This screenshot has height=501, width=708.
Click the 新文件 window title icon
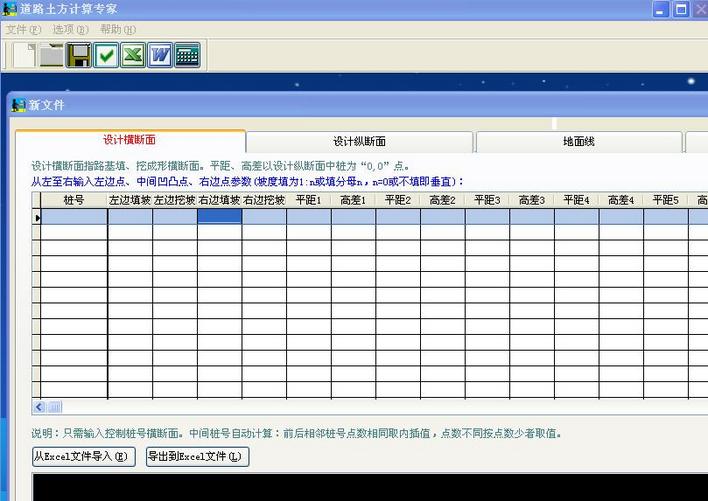pyautogui.click(x=19, y=105)
